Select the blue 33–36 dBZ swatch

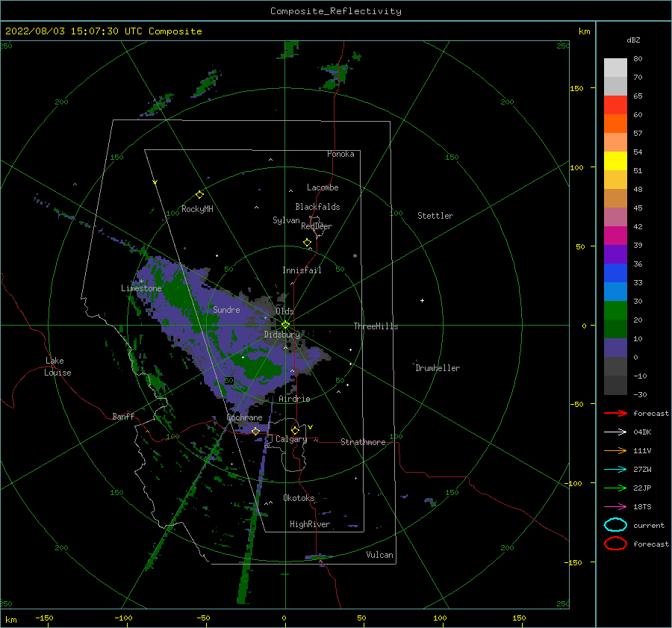tap(615, 273)
